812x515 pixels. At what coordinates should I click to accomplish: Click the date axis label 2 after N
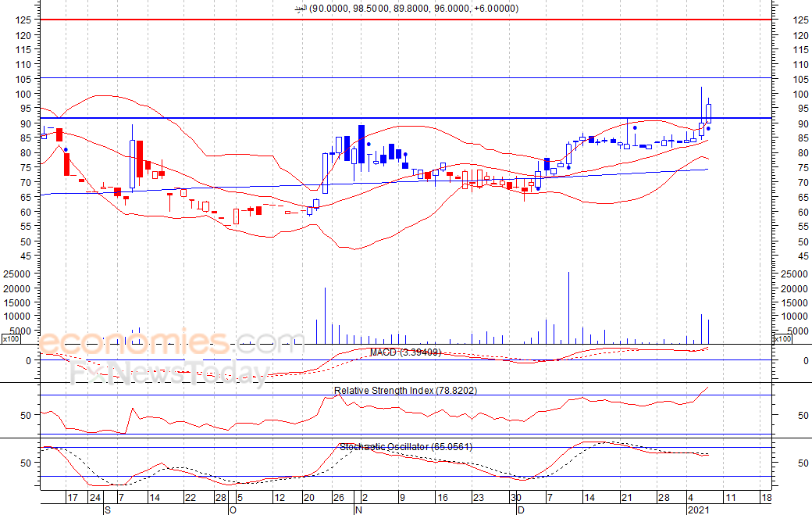[365, 497]
